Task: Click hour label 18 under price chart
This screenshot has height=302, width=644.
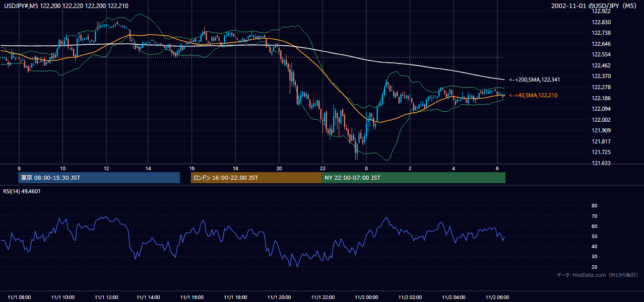Action: [235, 168]
